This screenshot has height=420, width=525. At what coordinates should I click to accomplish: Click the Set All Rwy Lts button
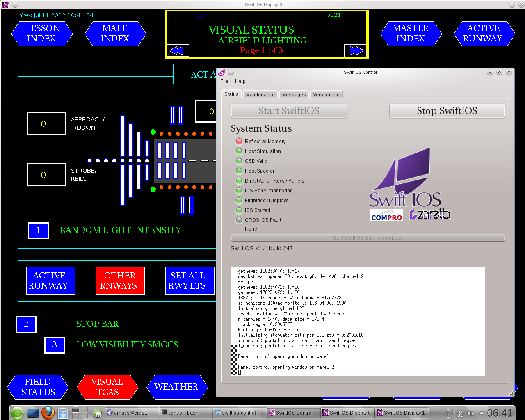(x=189, y=281)
